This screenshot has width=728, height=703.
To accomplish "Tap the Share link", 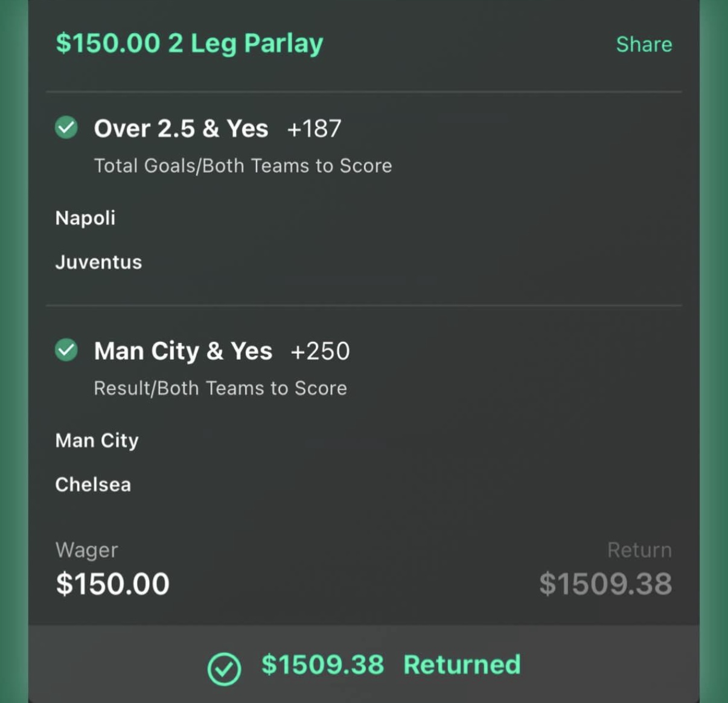I will pos(644,44).
